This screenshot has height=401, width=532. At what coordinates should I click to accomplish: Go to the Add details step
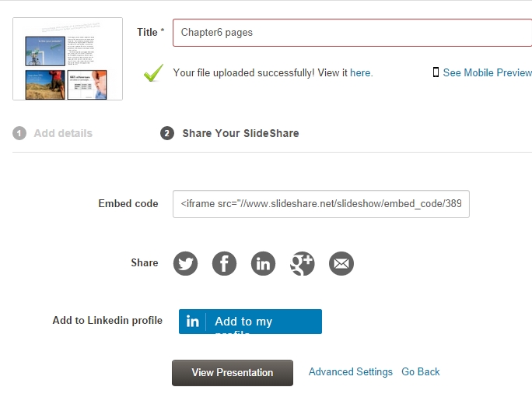(63, 133)
